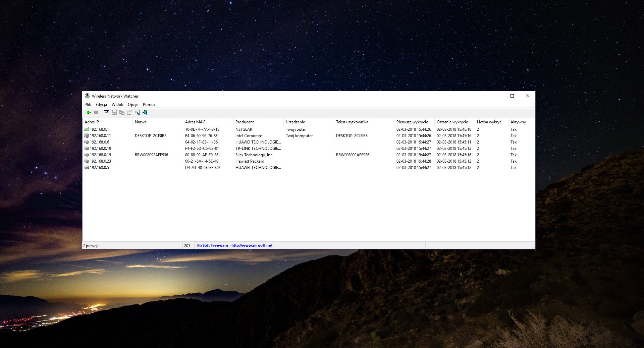Open Advanced Options via the toolbar icon
The height and width of the screenshot is (348, 644).
coord(106,113)
